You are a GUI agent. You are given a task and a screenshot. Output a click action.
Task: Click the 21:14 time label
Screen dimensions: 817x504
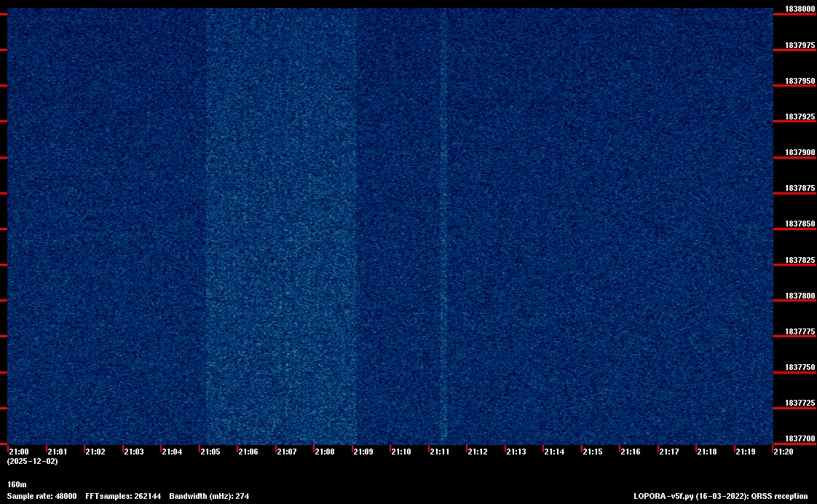554,452
